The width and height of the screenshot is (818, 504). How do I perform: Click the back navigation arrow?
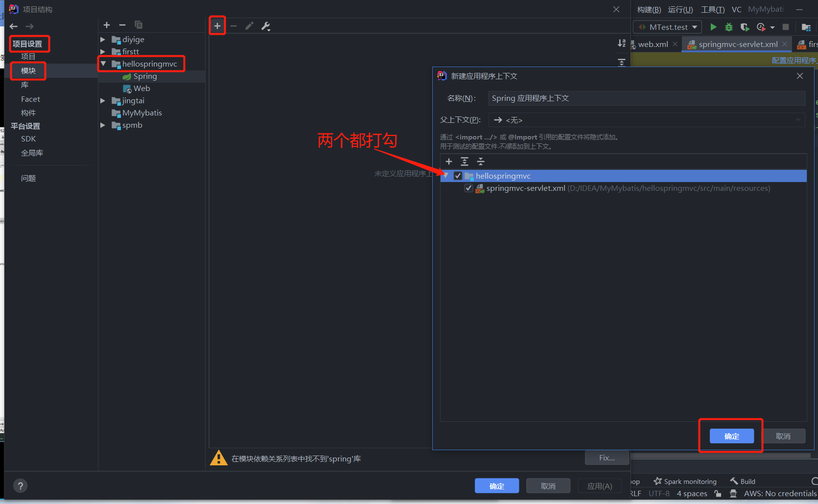(14, 26)
